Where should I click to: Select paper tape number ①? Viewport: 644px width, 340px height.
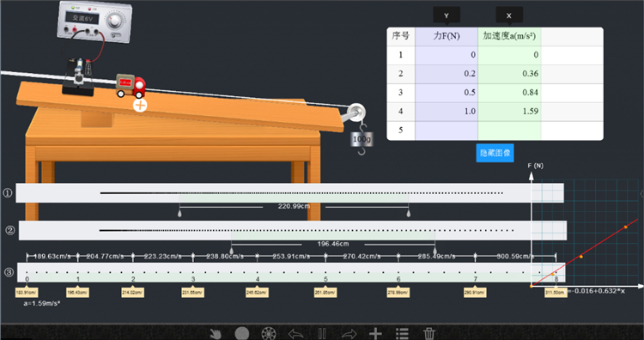(x=289, y=193)
